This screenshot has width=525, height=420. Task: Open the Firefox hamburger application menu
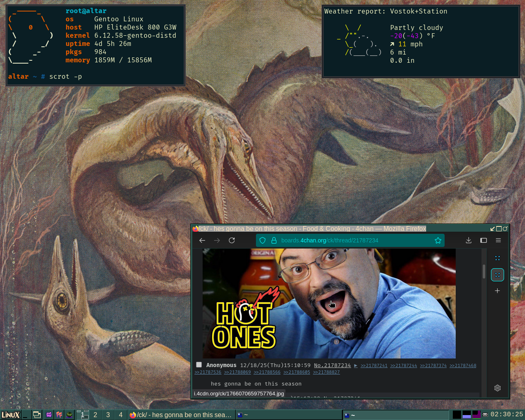498,240
